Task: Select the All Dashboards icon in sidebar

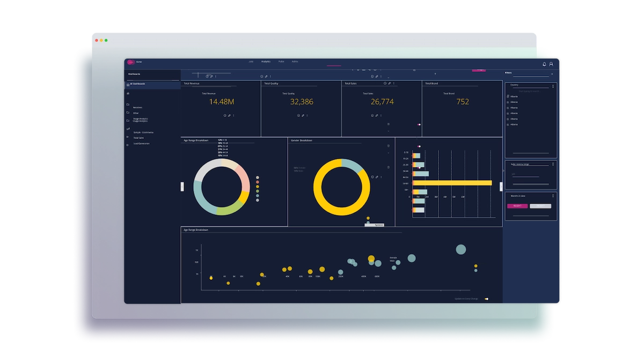Action: tap(129, 85)
